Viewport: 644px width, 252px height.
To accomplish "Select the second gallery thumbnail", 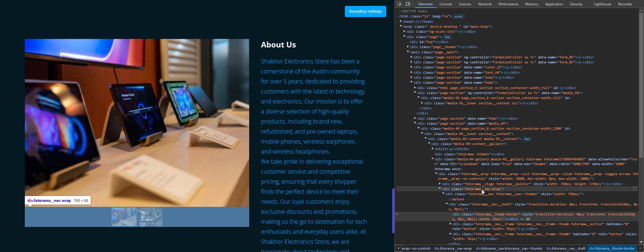I will [150, 217].
